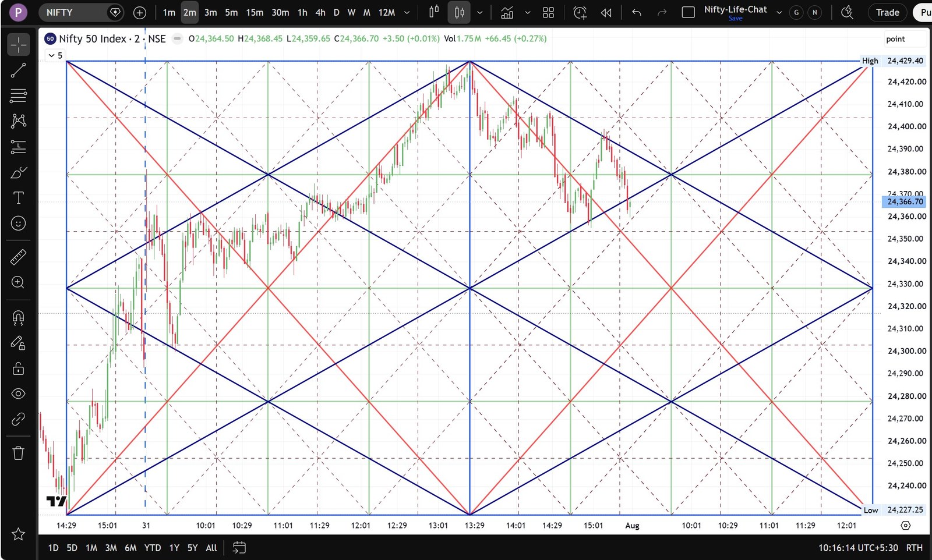Open the Nifty-Life-Chat layout dropdown arrow

coord(779,12)
